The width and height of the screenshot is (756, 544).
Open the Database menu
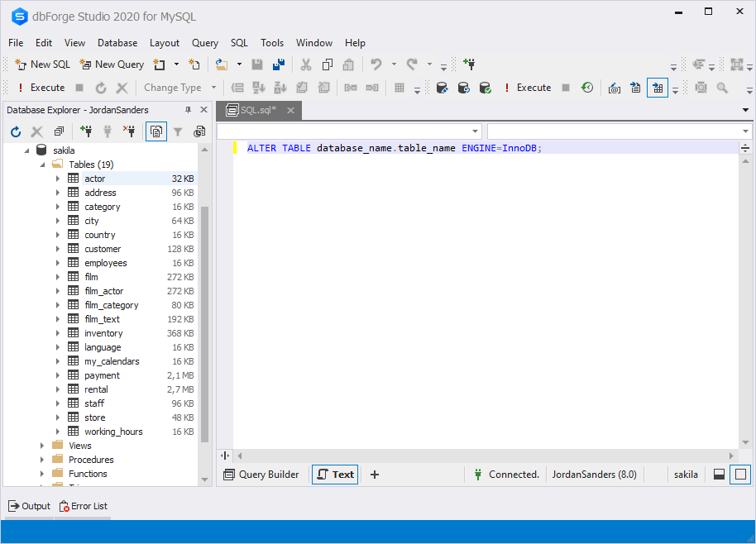pyautogui.click(x=117, y=43)
